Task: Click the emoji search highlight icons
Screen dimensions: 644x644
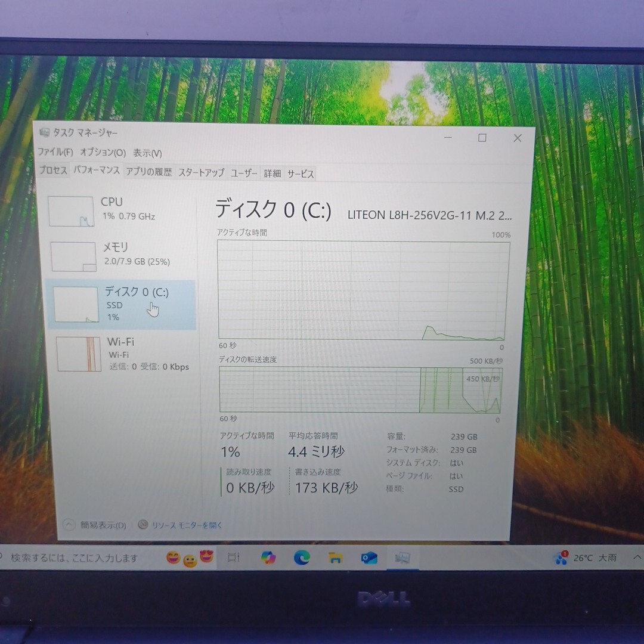Action: coord(190,558)
